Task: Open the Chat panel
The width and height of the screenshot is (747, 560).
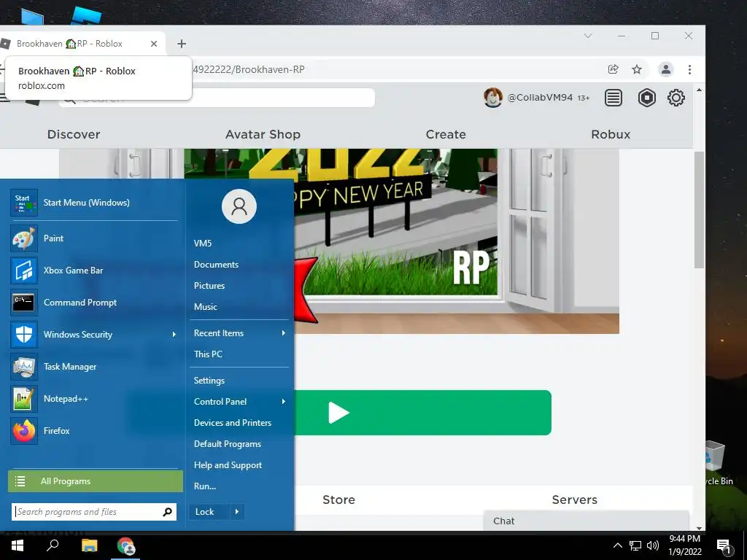Action: point(586,521)
